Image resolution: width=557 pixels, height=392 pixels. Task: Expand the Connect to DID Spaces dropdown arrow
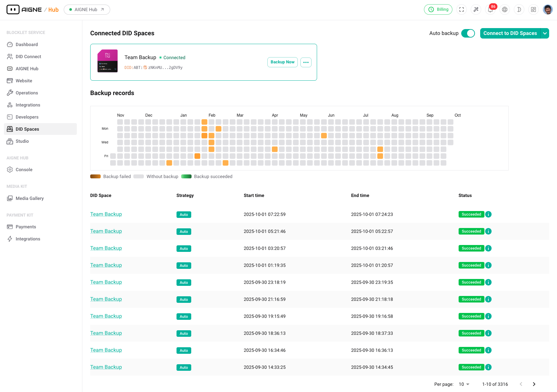coord(545,33)
